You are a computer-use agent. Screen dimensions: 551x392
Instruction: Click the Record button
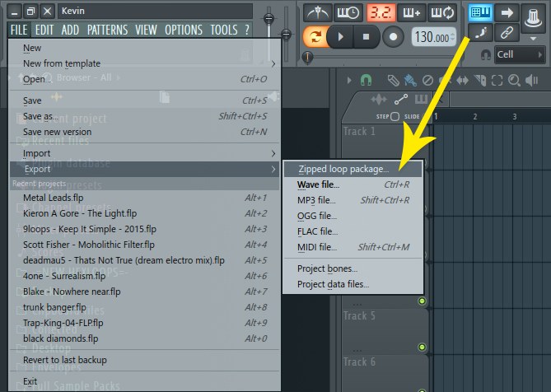point(393,37)
